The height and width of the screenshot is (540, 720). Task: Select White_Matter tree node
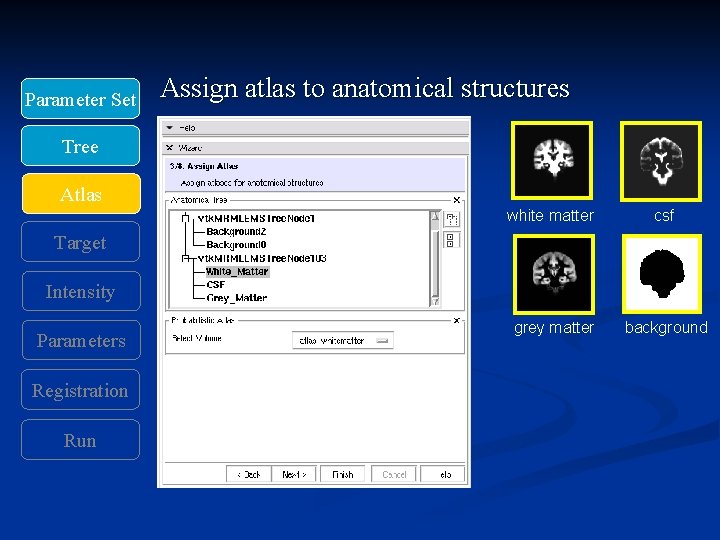pos(237,272)
